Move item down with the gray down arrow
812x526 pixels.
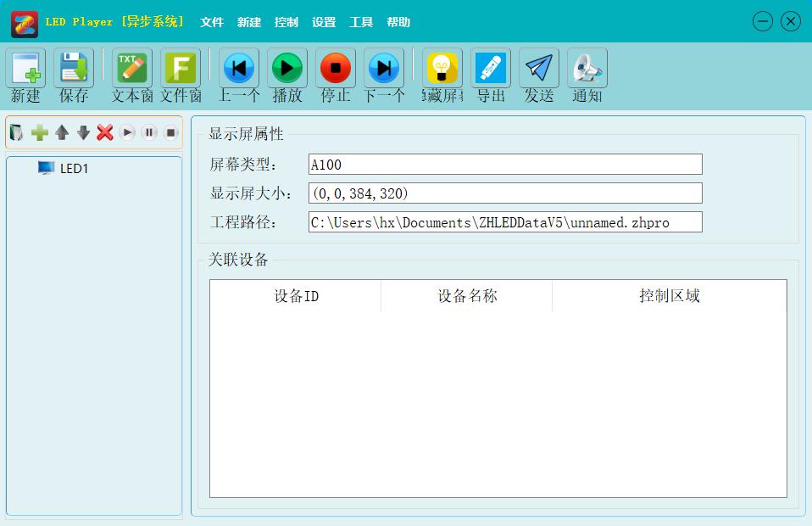(x=84, y=132)
